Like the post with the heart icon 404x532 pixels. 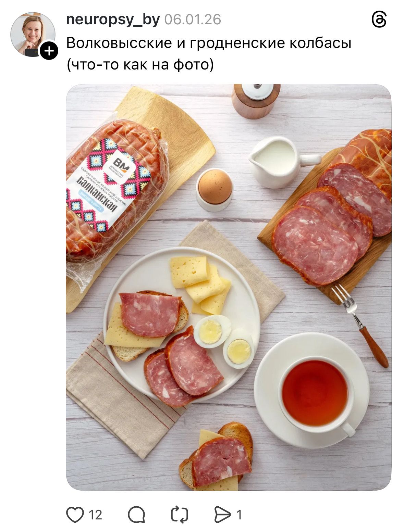75,515
